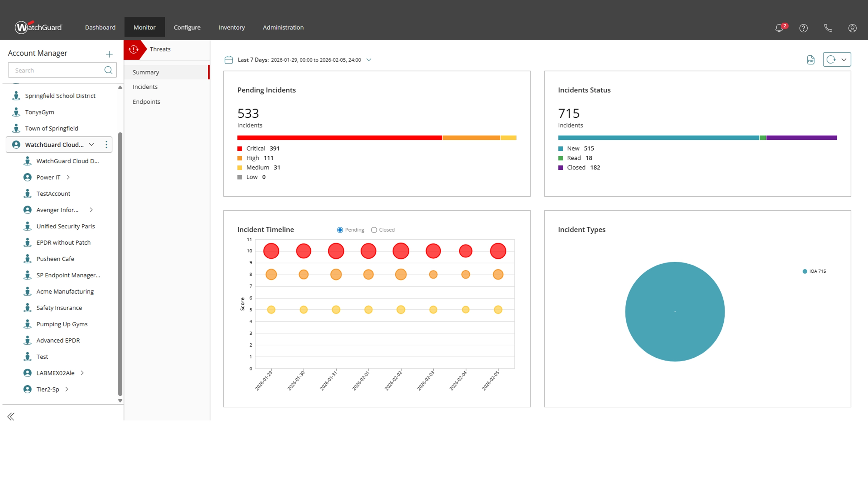Viewport: 868px width, 492px height.
Task: Select the Pending radio button on Incident Timeline
Action: (x=340, y=229)
